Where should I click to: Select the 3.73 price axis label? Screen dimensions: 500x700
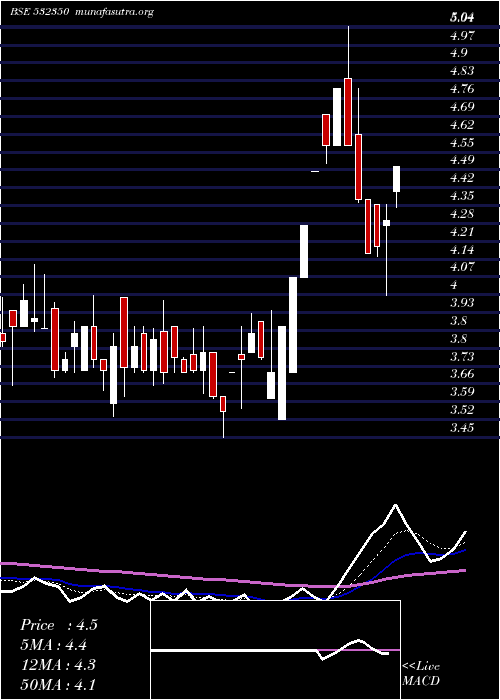462,357
